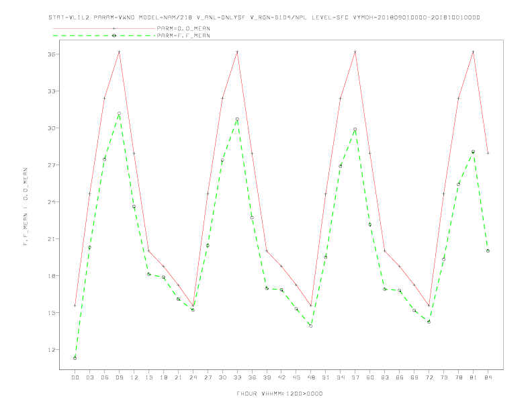Click x-axis hour label 54
The height and width of the screenshot is (411, 532).
click(x=341, y=377)
